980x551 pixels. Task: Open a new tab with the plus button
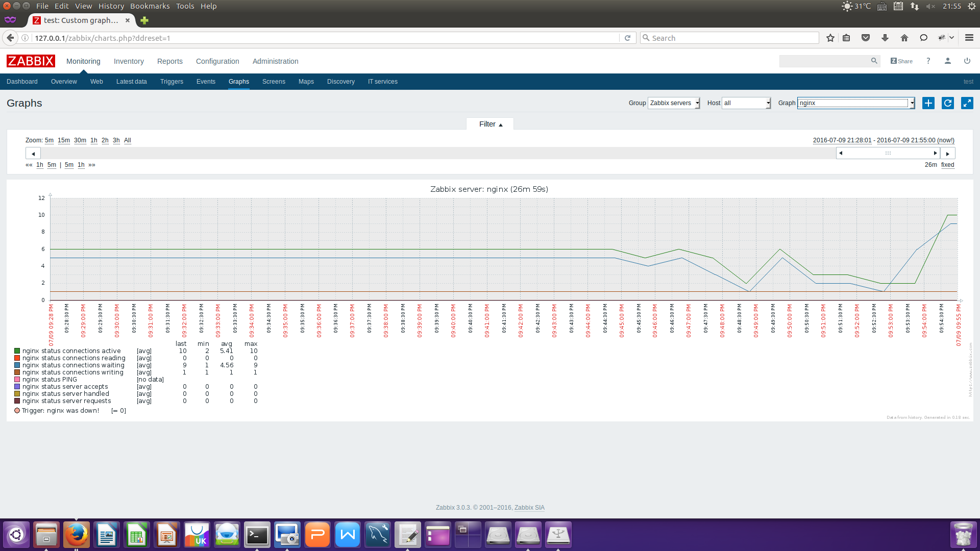tap(144, 20)
